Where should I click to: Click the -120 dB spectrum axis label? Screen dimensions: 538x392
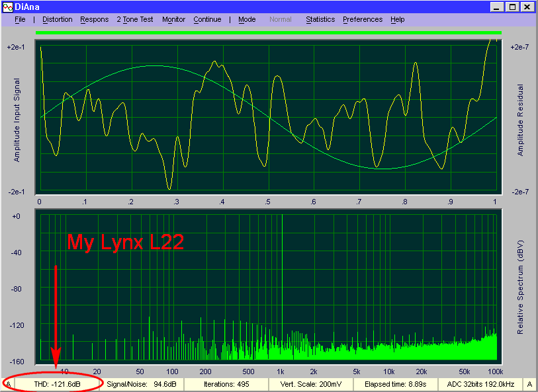coord(17,325)
